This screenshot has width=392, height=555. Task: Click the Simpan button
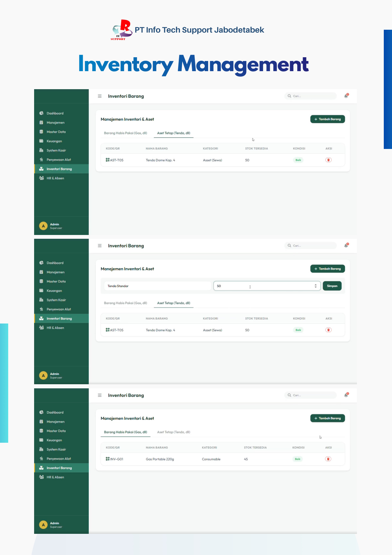point(332,286)
